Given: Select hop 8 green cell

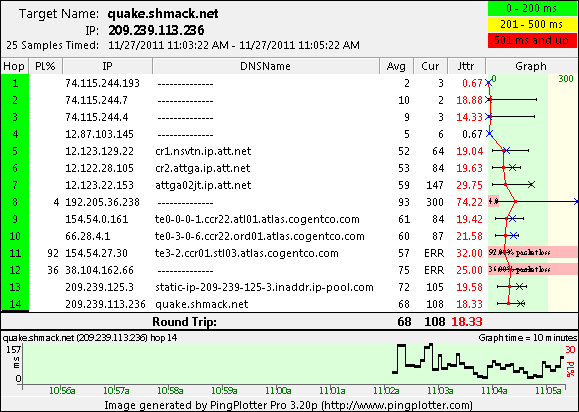Looking at the screenshot, I should (15, 202).
